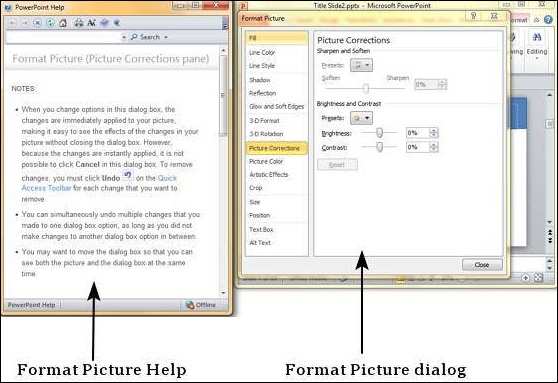Viewport: 558px width, 383px height.
Task: Open the Position category
Action: tap(276, 215)
